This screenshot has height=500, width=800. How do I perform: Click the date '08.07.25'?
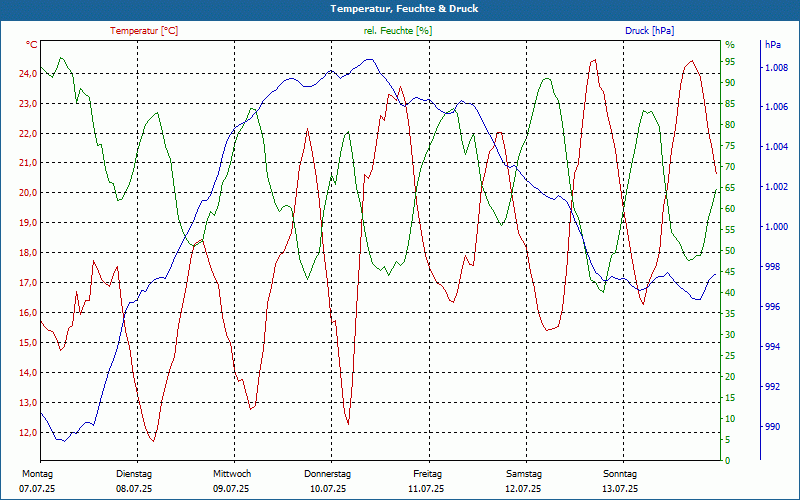pos(134,489)
